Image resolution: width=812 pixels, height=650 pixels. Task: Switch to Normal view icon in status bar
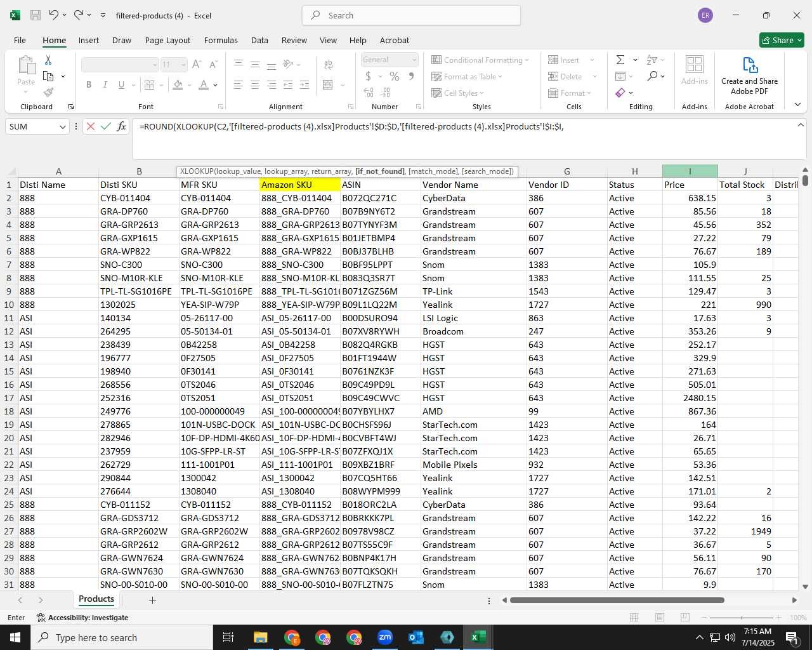634,618
